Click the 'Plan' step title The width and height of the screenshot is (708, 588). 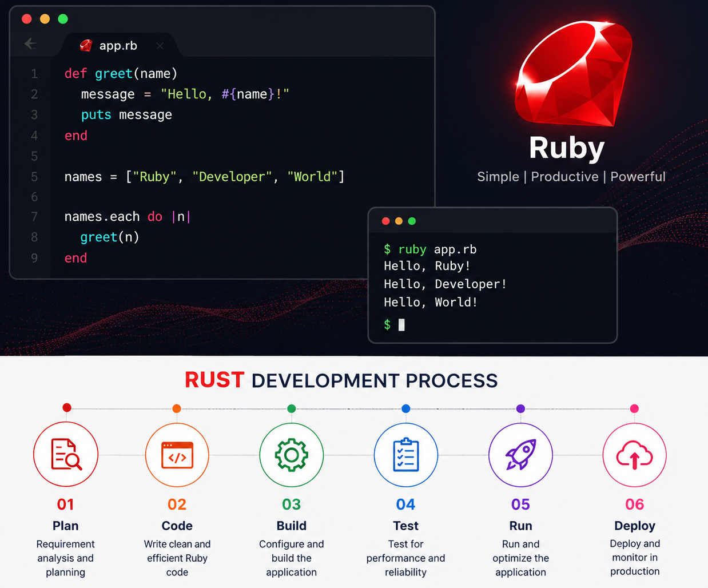(x=66, y=526)
